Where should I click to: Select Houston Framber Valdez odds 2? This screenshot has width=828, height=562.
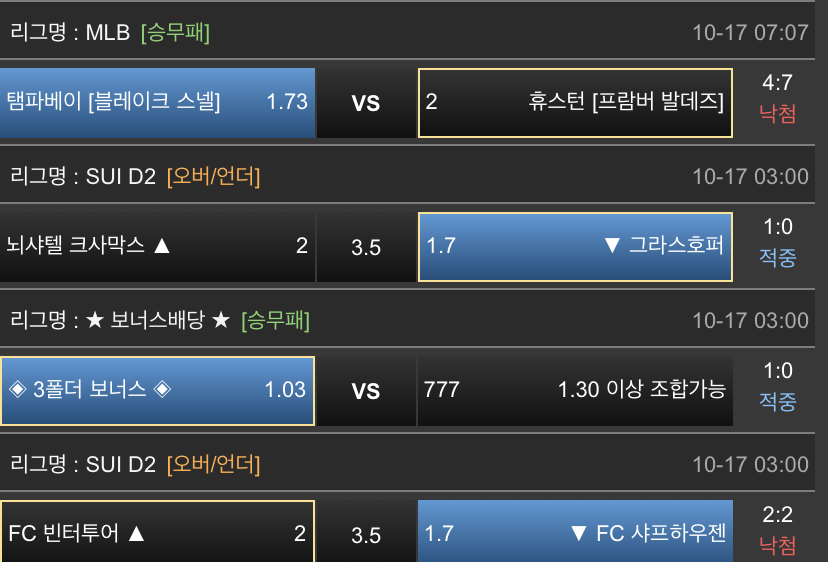pos(575,102)
